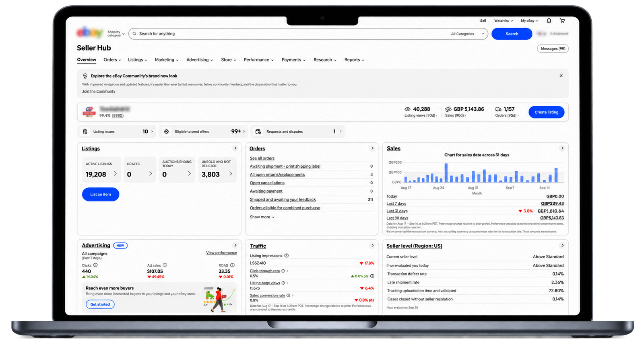Open the notifications bell
The image size is (644, 339).
[x=549, y=21]
